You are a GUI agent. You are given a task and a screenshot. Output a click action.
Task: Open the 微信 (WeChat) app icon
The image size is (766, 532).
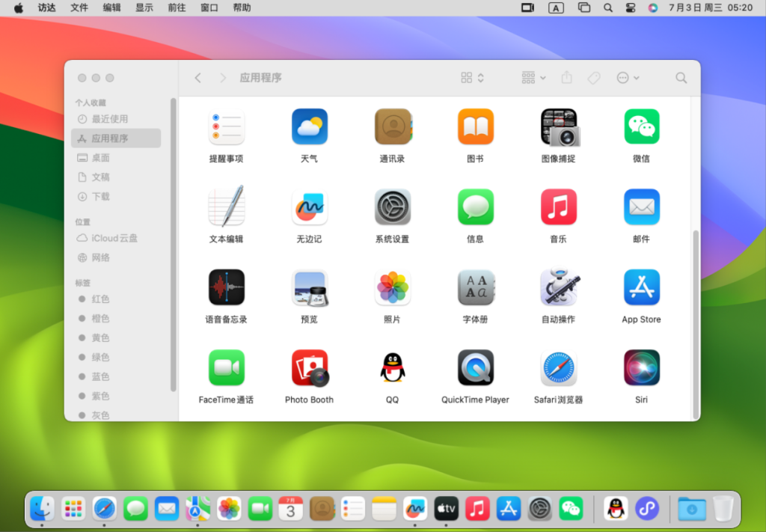641,126
